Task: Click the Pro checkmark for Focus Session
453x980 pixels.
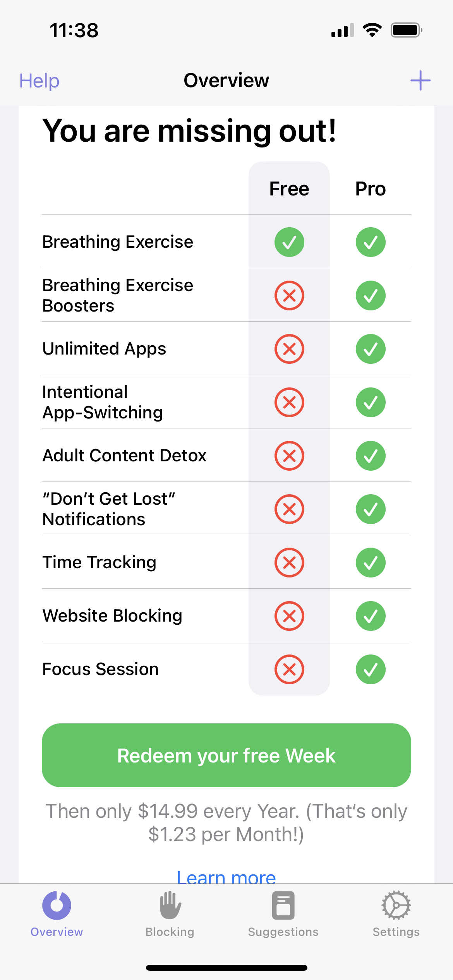Action: pyautogui.click(x=370, y=669)
